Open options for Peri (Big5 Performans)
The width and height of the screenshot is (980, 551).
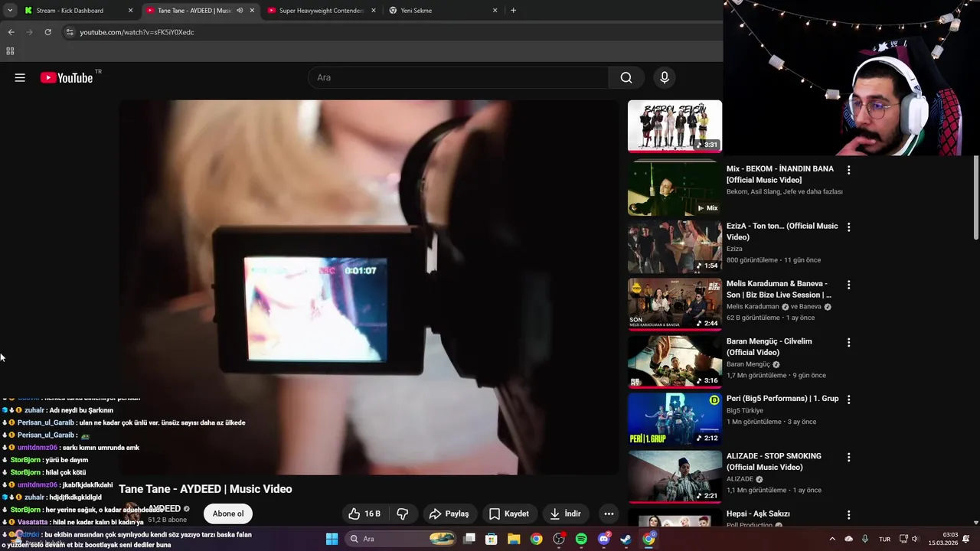(848, 399)
